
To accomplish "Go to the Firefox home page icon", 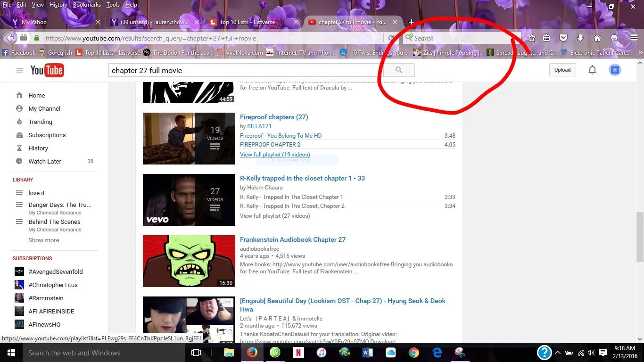I will click(x=597, y=38).
